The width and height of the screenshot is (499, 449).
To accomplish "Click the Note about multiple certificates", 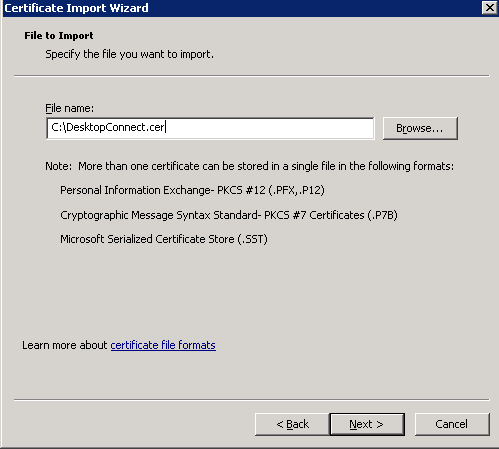I will coord(249,166).
